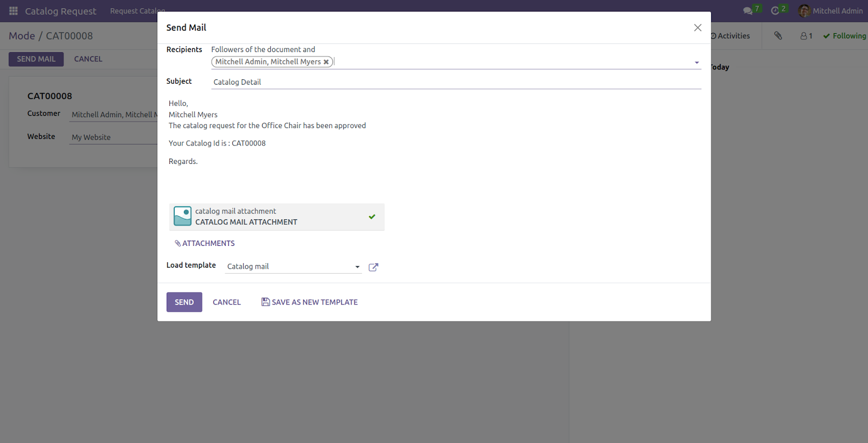Viewport: 868px width, 443px height.
Task: Click Cancel on the background form
Action: tap(88, 59)
